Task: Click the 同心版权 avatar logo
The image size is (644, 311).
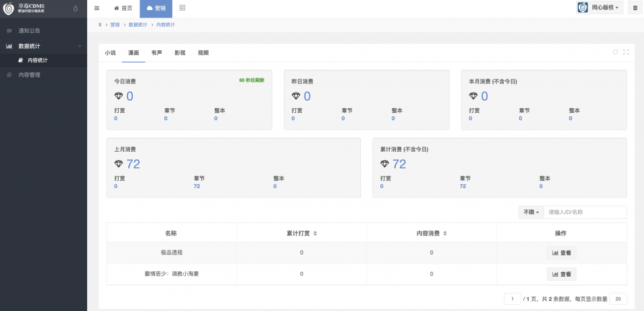Action: tap(583, 8)
